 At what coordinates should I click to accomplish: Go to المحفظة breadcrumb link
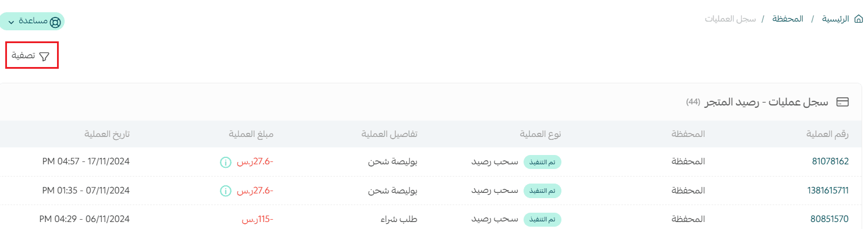788,19
